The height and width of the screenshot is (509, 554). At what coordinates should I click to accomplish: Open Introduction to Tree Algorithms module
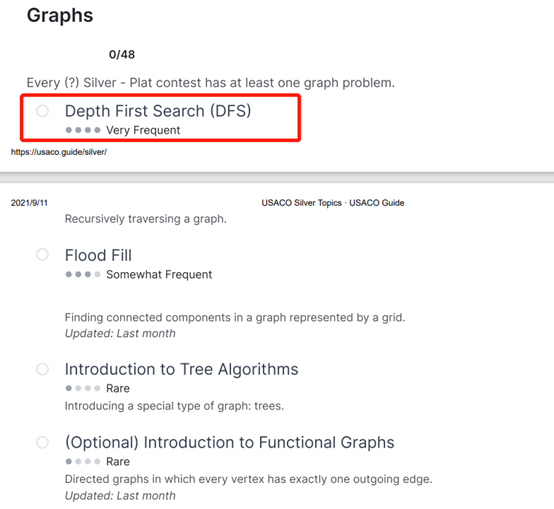pyautogui.click(x=182, y=369)
